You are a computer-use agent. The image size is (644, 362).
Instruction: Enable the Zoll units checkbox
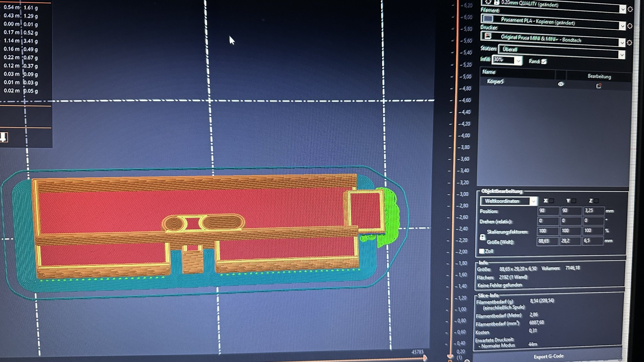coord(481,251)
